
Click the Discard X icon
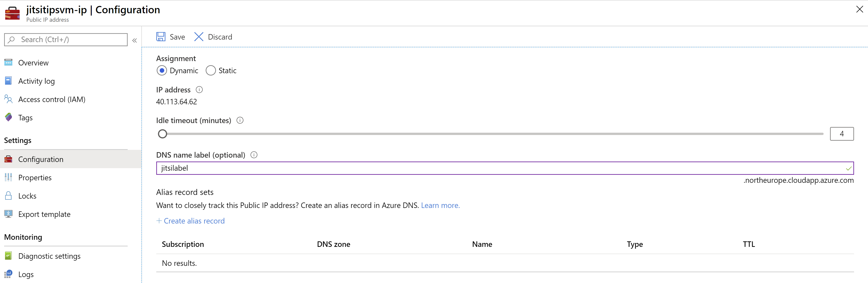[x=199, y=37]
